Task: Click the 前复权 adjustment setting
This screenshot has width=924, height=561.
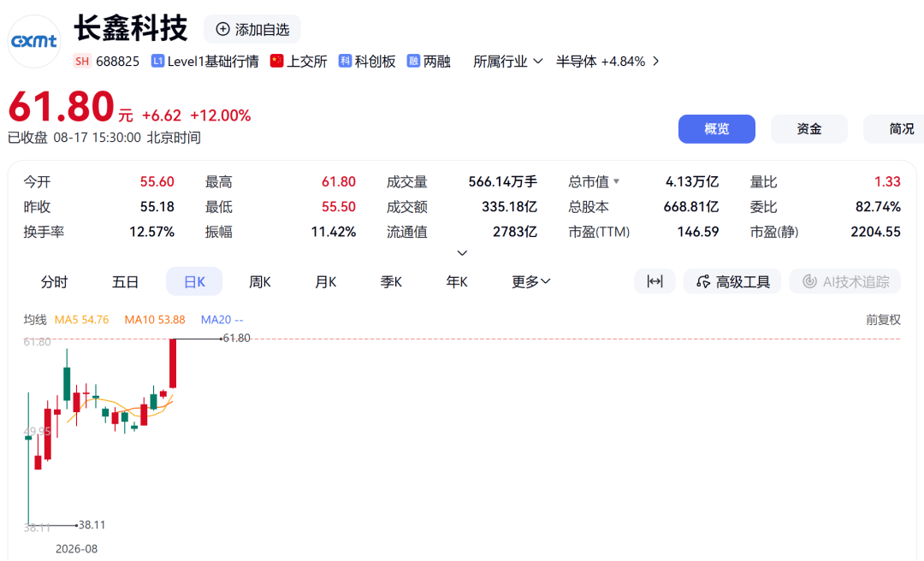Action: tap(883, 320)
